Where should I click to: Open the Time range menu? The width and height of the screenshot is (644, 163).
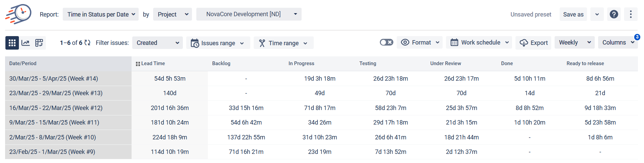[x=283, y=43]
